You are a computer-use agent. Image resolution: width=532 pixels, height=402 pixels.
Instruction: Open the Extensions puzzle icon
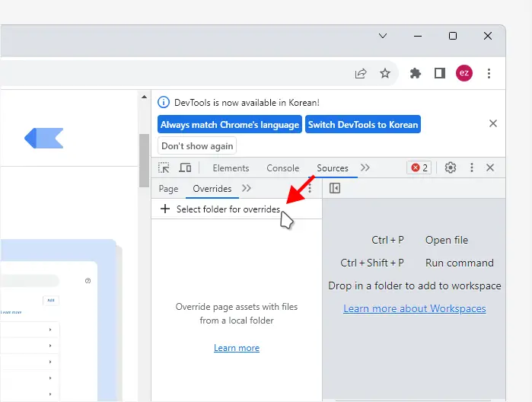416,73
